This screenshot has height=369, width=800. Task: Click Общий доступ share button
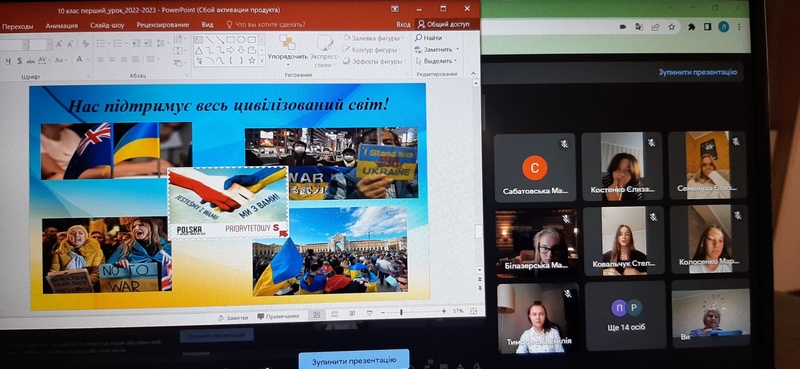point(446,24)
